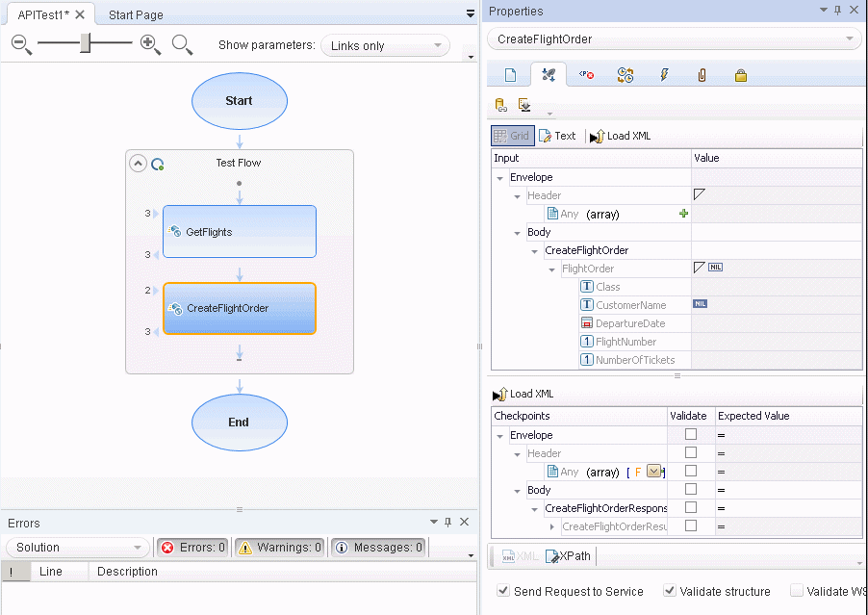868x615 pixels.
Task: Click the Load XML button above the Input grid
Action: (621, 136)
